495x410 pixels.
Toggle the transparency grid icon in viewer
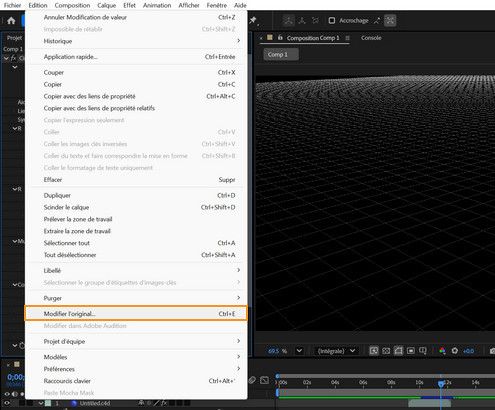coord(398,351)
